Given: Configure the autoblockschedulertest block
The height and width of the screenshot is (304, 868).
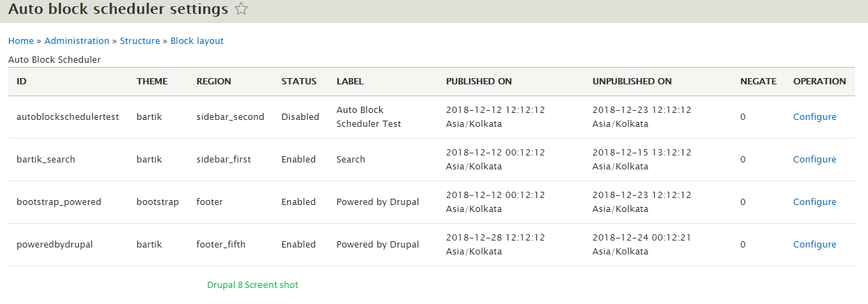Looking at the screenshot, I should [814, 117].
